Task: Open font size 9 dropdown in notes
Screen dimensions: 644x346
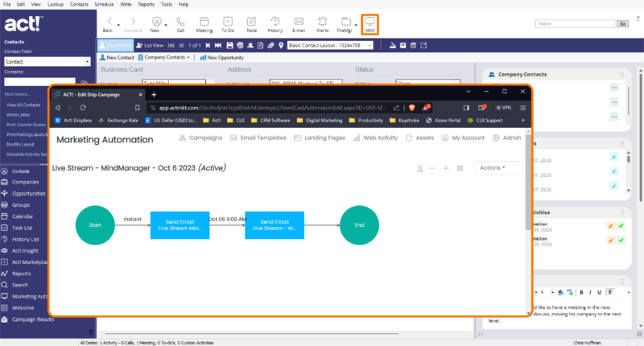Action: 552,292
